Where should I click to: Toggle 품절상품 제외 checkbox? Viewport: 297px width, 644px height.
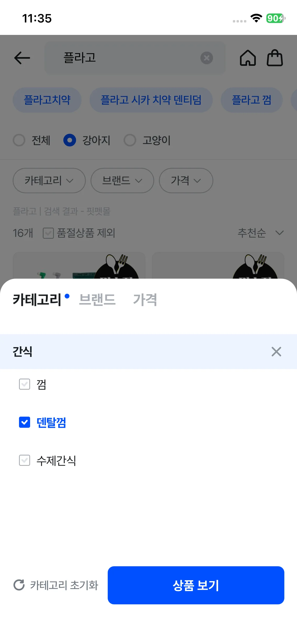(48, 233)
